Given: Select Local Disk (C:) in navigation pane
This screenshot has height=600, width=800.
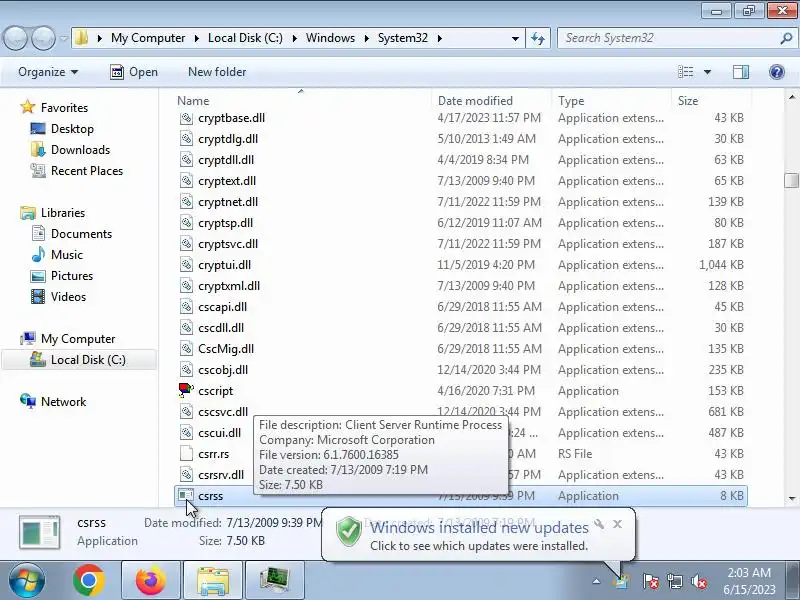Looking at the screenshot, I should tap(88, 360).
